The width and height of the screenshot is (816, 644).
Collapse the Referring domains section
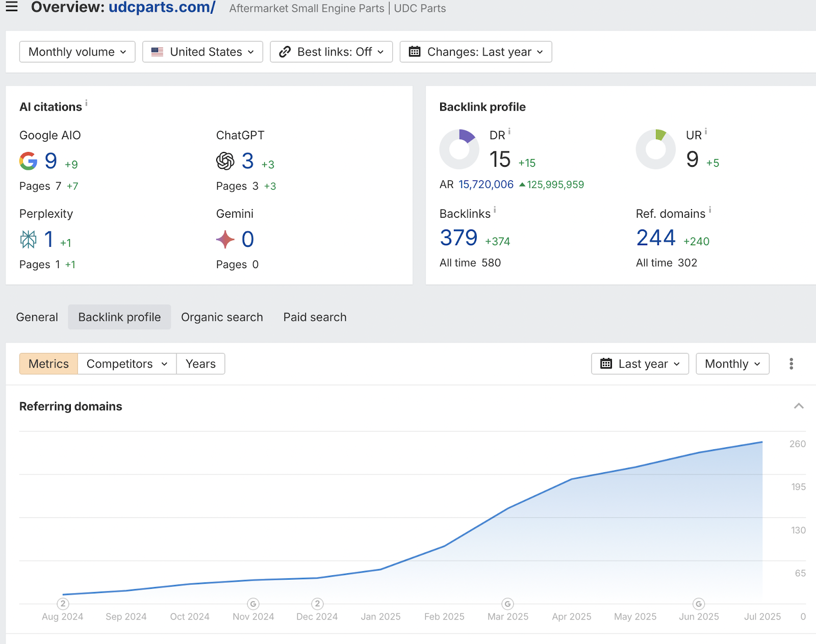tap(799, 406)
